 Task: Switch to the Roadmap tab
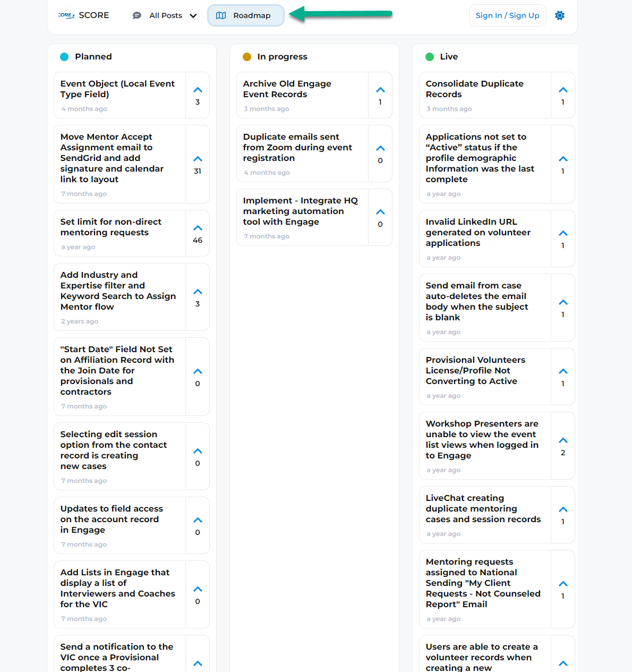coord(245,15)
